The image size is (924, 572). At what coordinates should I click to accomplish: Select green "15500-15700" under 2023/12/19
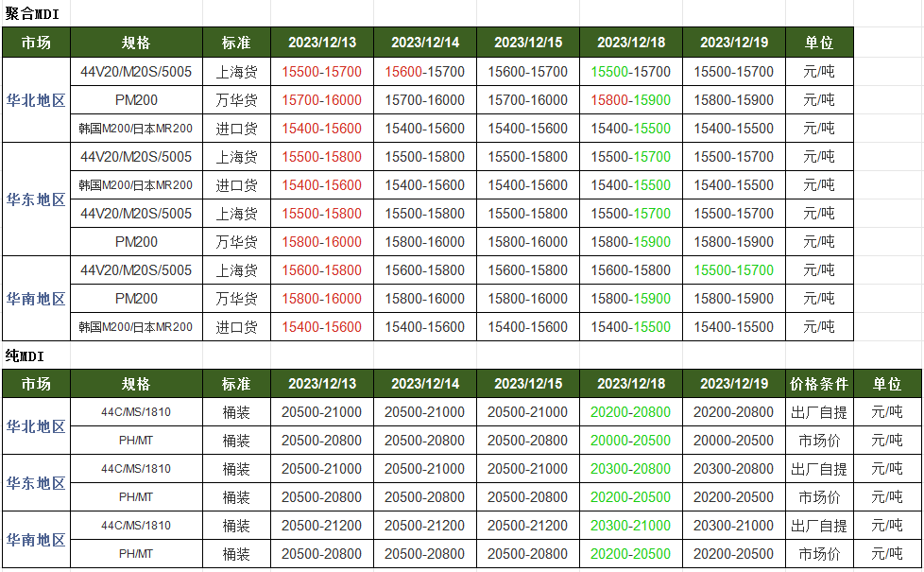734,270
